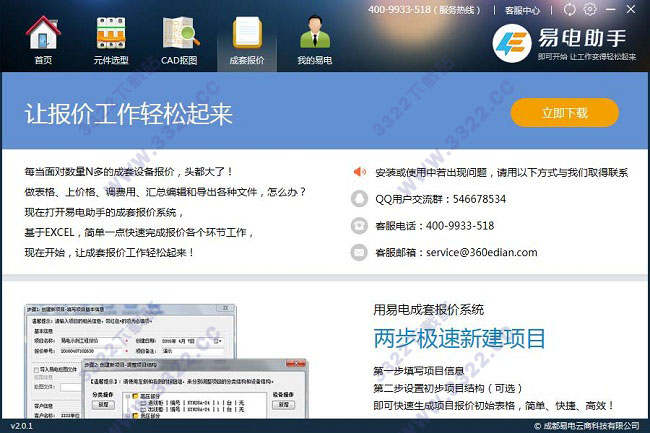
Task: Open 我的易电 user section
Action: (315, 40)
